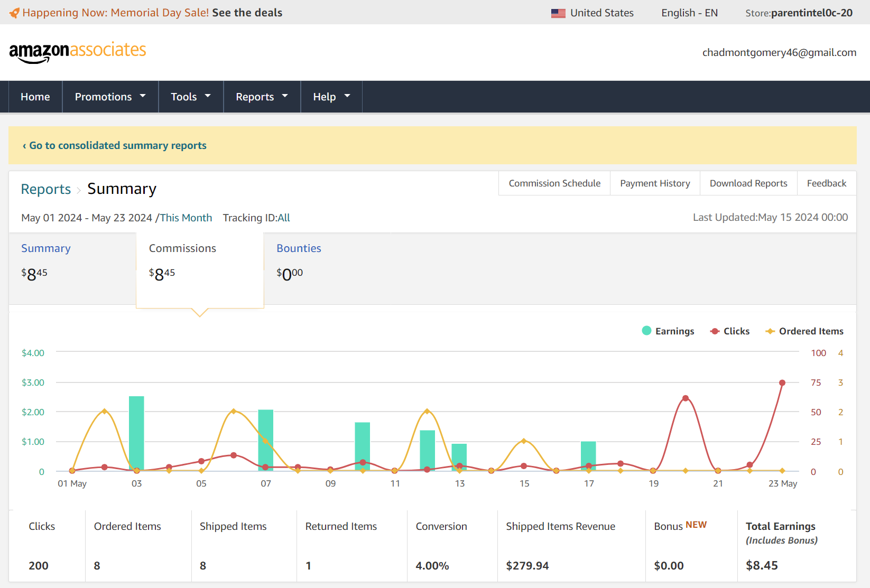This screenshot has width=870, height=588.
Task: Open the Promotions dropdown menu
Action: 110,97
